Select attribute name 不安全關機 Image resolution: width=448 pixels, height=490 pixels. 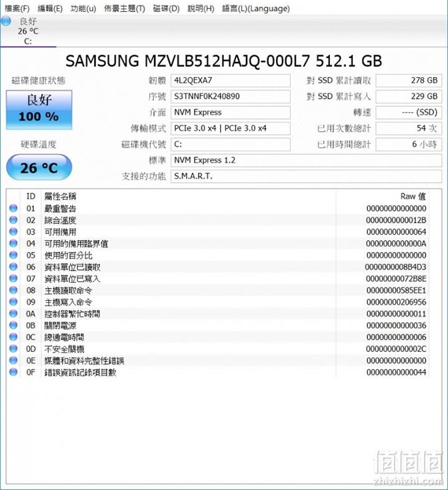coord(65,349)
